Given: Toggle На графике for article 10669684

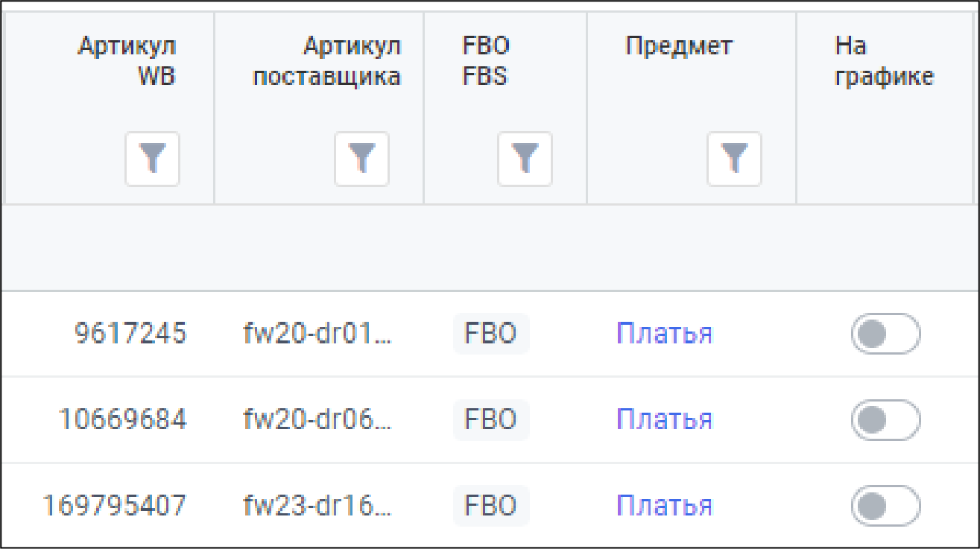Looking at the screenshot, I should [885, 420].
